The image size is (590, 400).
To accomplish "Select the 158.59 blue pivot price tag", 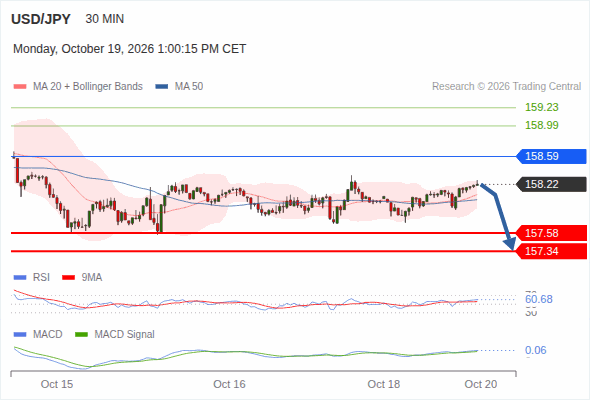I will pos(551,156).
